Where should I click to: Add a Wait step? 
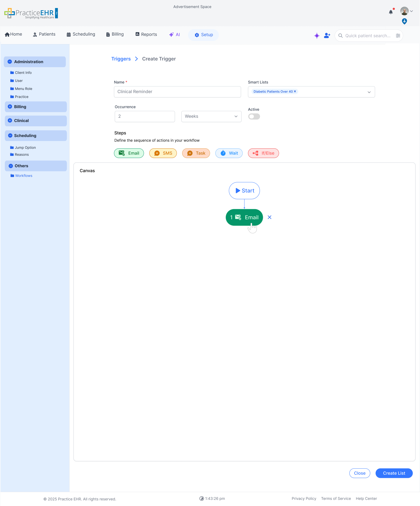229,153
